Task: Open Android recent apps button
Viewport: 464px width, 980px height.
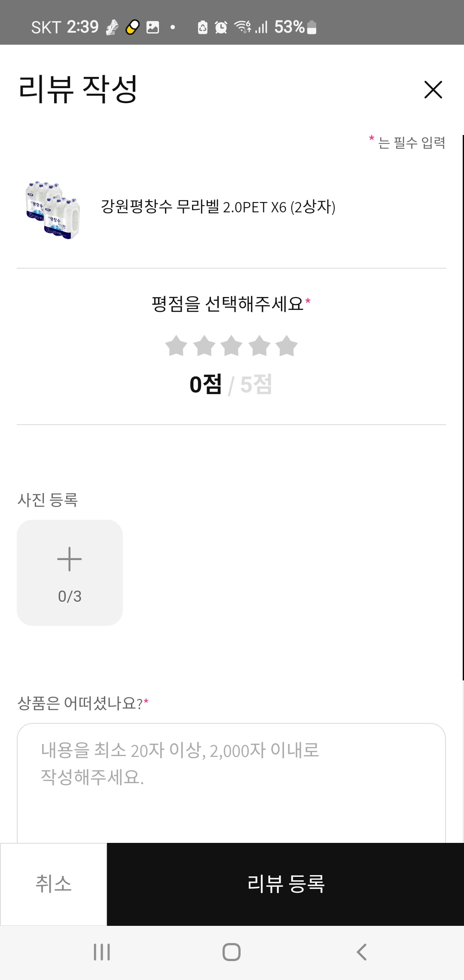Action: [x=102, y=952]
